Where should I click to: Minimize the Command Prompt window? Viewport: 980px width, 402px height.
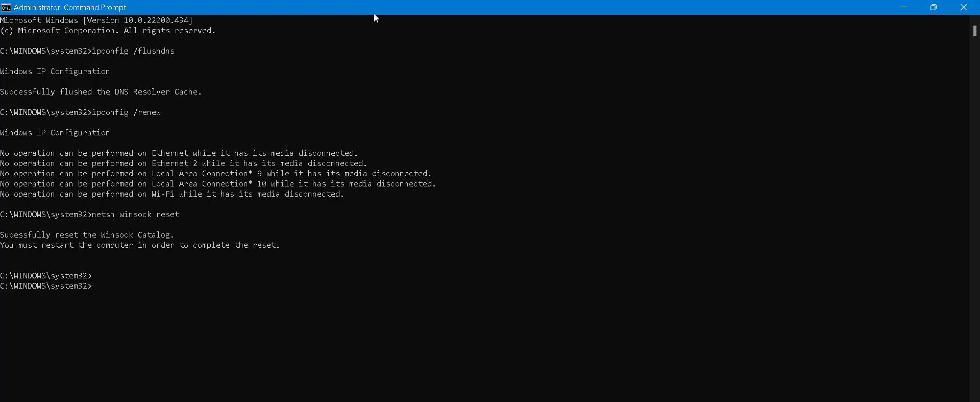904,7
